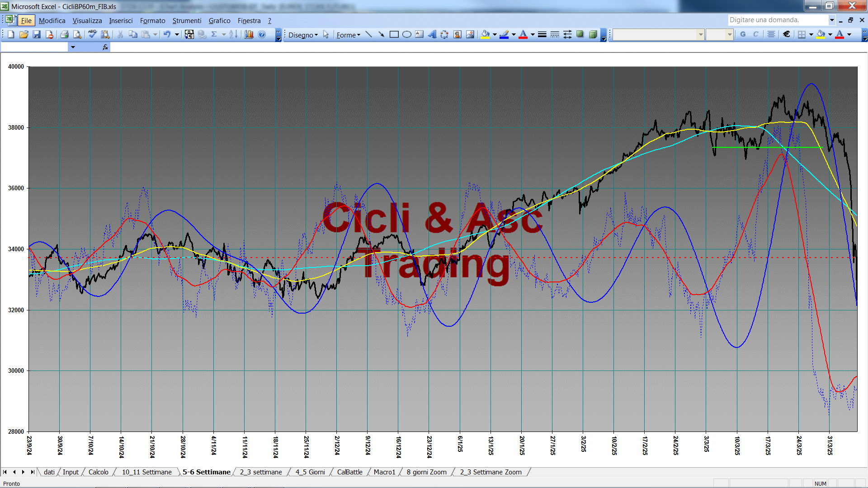
Task: Select the Rectangle drawing tool
Action: pyautogui.click(x=394, y=34)
